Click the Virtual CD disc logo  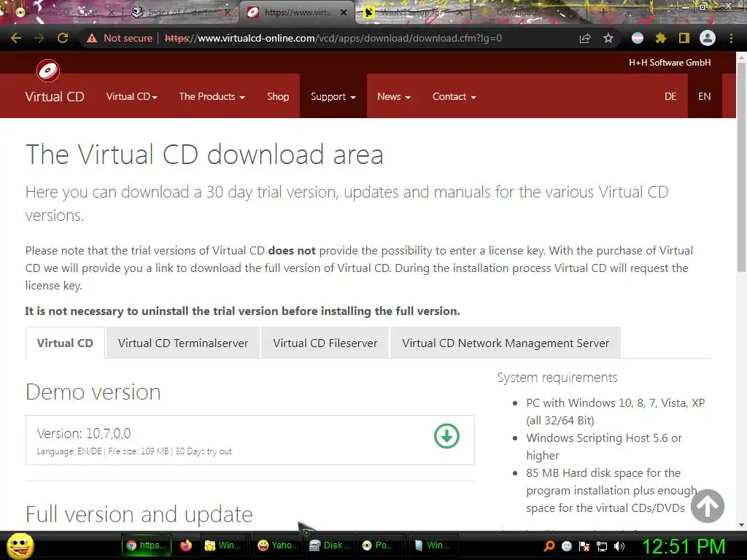tap(48, 71)
